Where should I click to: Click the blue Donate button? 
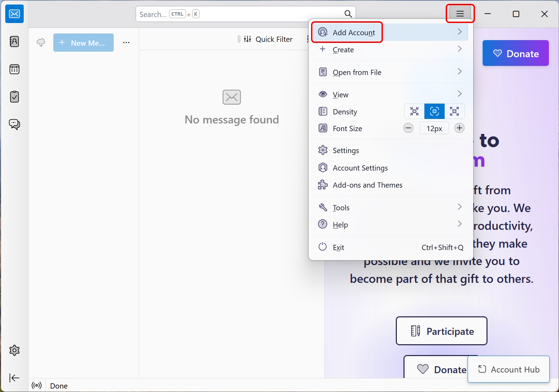[x=515, y=53]
